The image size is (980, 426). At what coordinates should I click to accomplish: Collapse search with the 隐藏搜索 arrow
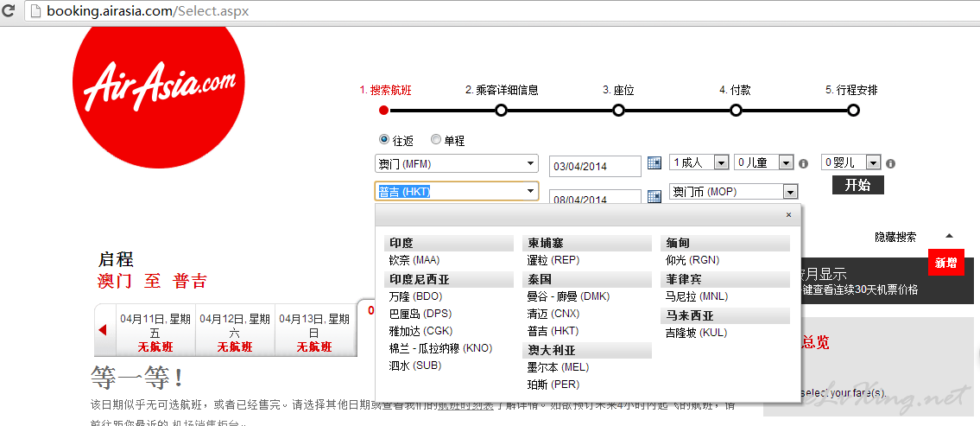point(949,236)
